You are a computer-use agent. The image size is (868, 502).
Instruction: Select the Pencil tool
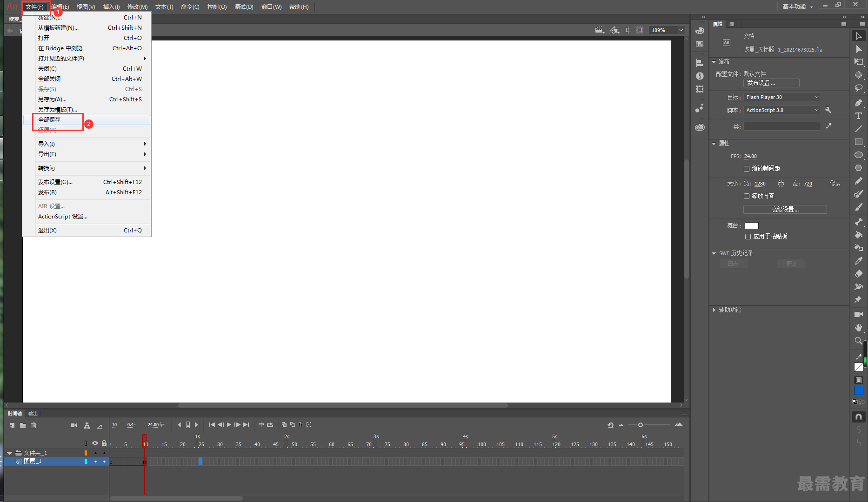[x=859, y=181]
